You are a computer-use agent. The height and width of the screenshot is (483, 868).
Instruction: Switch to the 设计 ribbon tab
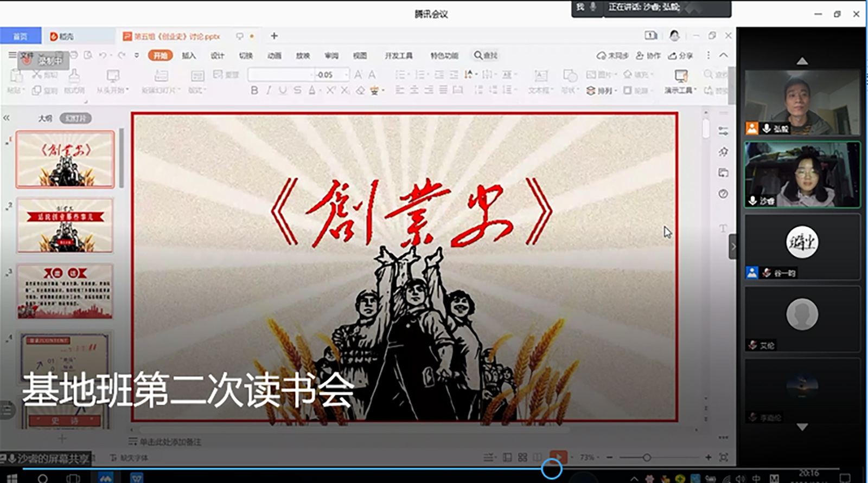tap(217, 55)
